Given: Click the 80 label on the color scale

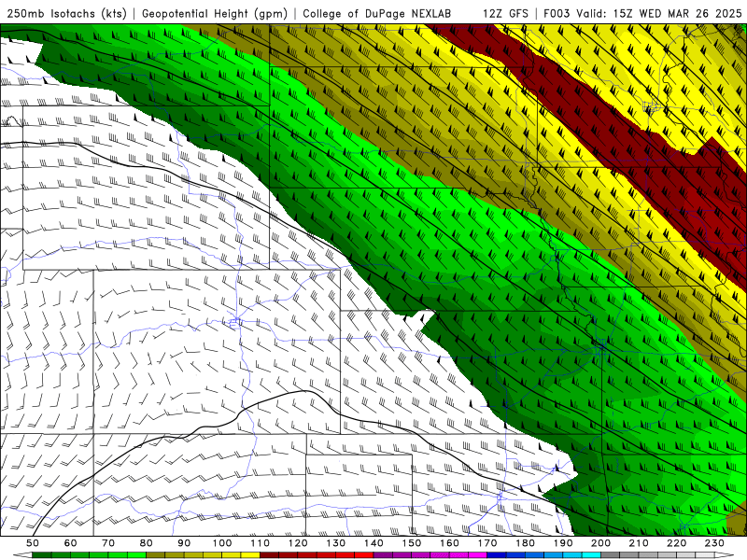Looking at the screenshot, I should (x=147, y=543).
